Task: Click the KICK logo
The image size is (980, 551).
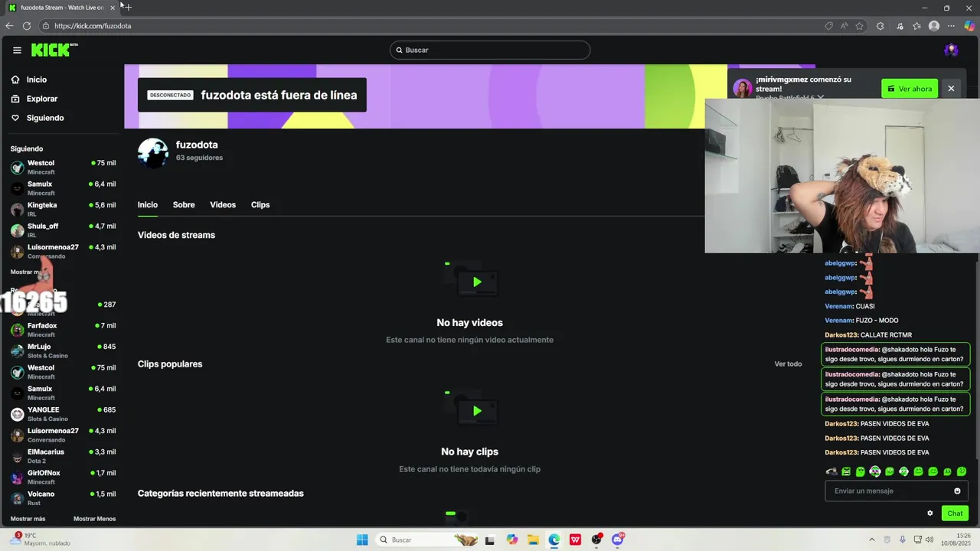Action: pos(54,50)
